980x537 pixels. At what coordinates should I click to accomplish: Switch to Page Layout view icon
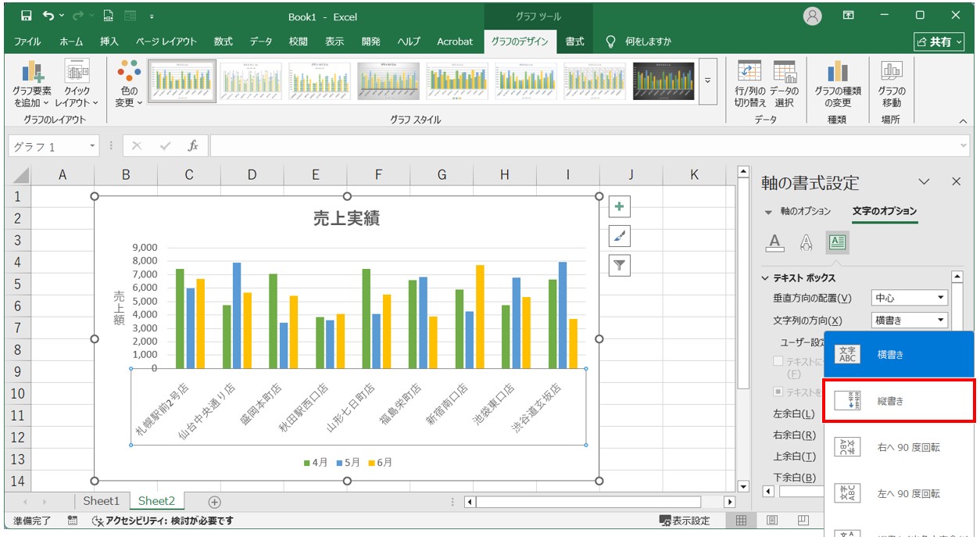[772, 521]
